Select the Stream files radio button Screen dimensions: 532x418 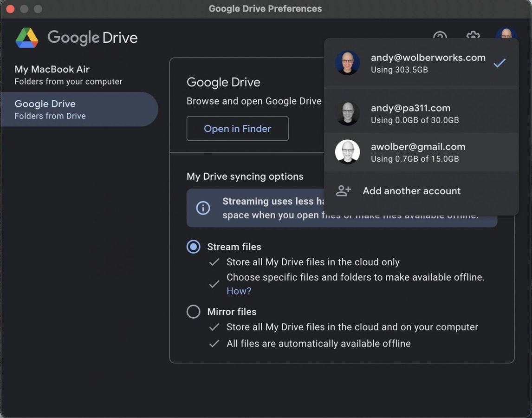tap(193, 246)
